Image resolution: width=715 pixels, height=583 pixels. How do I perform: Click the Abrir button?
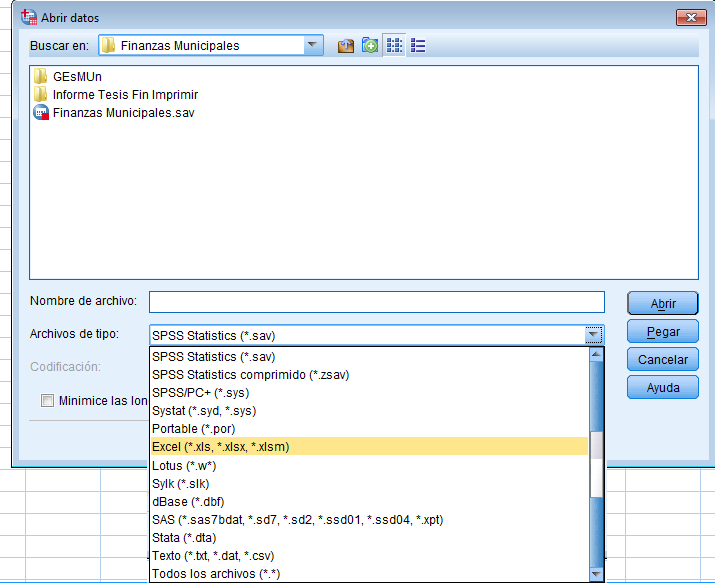[663, 304]
